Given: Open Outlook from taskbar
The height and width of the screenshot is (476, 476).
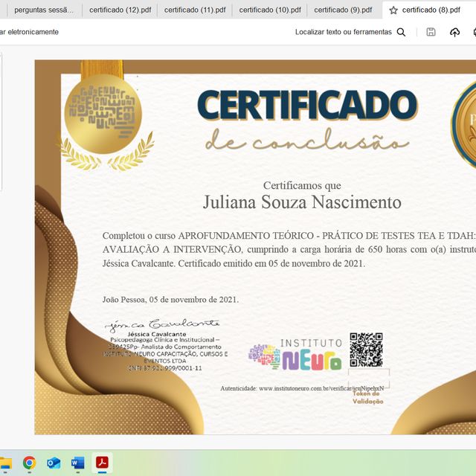Looking at the screenshot, I should pos(54,463).
